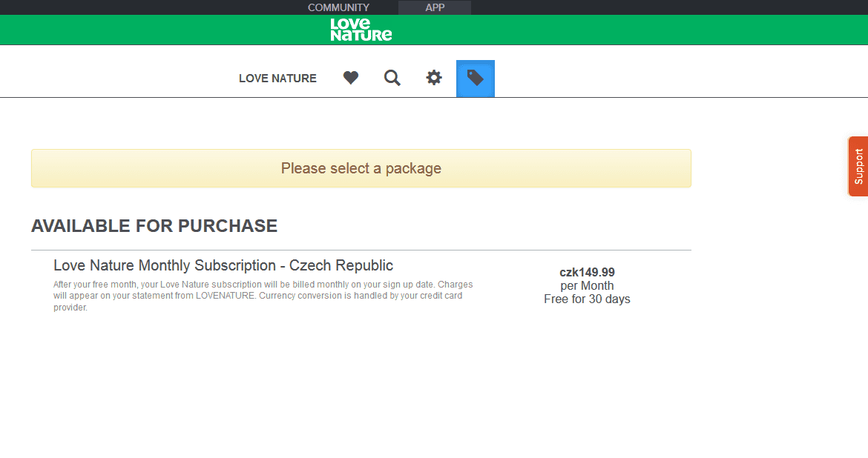
Task: Click the Love Nature logo in green header
Action: 361,30
